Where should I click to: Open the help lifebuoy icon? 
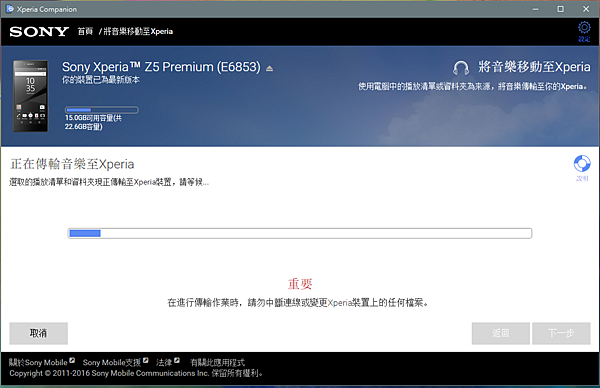(x=582, y=163)
